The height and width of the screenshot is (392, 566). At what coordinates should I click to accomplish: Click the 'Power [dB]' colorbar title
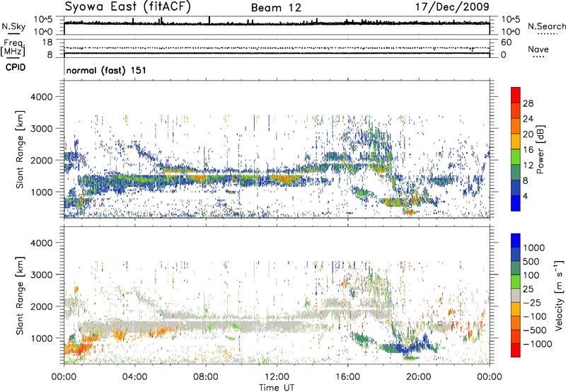541,149
